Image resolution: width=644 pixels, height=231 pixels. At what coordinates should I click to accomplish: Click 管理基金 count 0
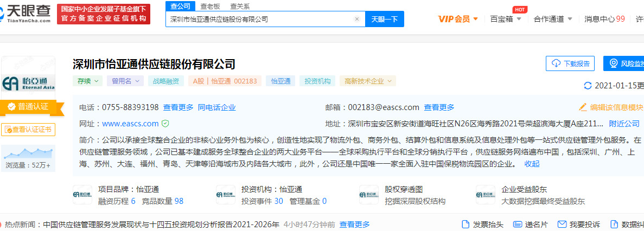coord(308,201)
